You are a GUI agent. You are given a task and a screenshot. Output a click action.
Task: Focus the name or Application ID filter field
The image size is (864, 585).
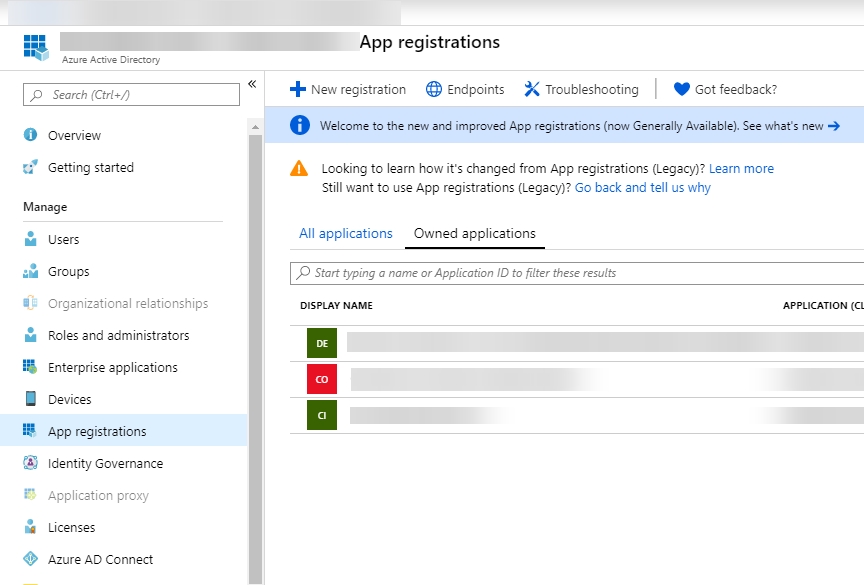[x=577, y=273]
